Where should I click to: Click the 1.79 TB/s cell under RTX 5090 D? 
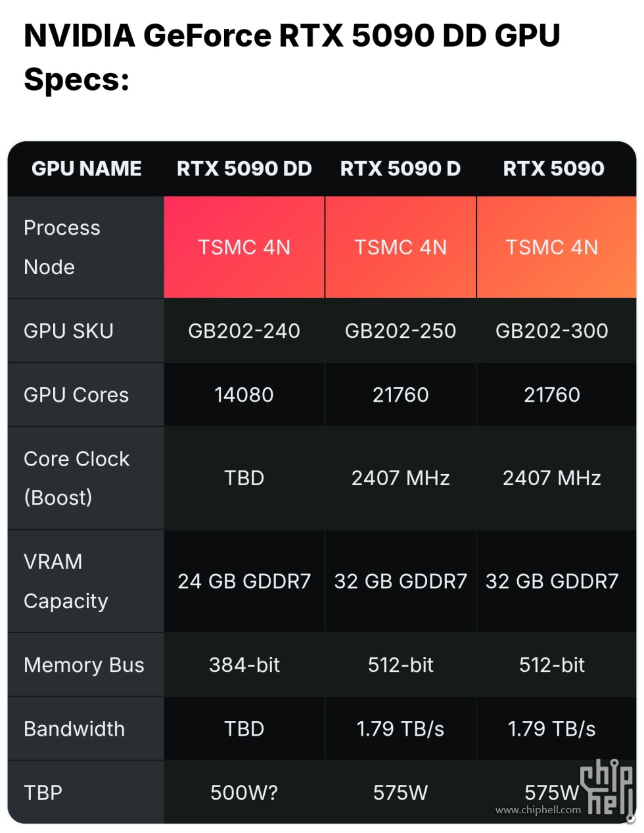pos(400,728)
